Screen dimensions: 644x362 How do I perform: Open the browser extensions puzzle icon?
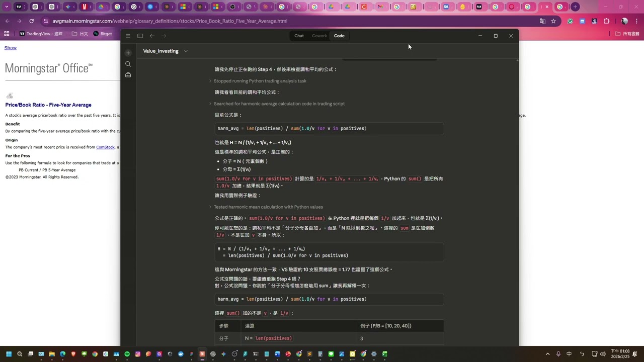click(x=606, y=21)
